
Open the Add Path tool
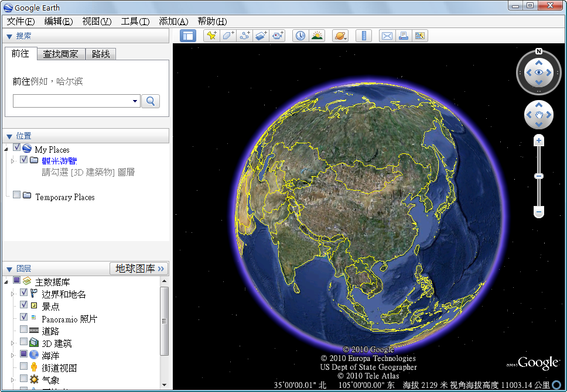[x=244, y=35]
